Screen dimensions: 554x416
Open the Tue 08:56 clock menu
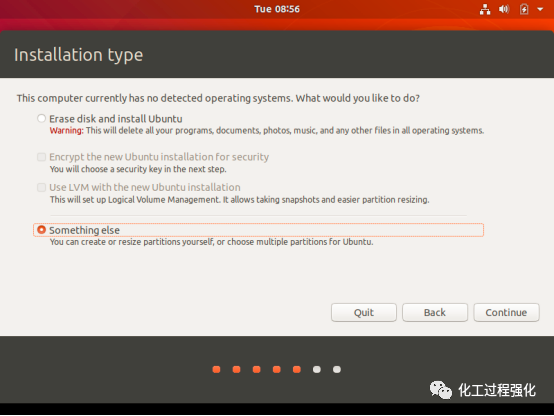point(277,9)
